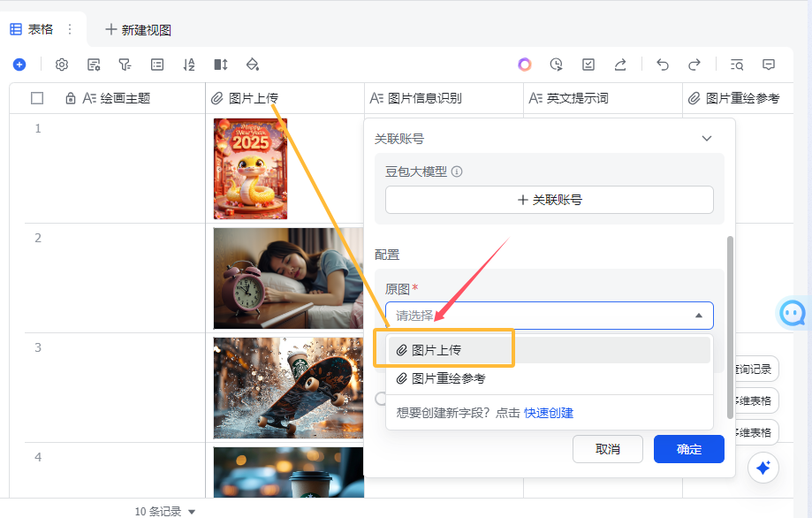
Task: Open the comments speech bubble icon
Action: (x=769, y=65)
